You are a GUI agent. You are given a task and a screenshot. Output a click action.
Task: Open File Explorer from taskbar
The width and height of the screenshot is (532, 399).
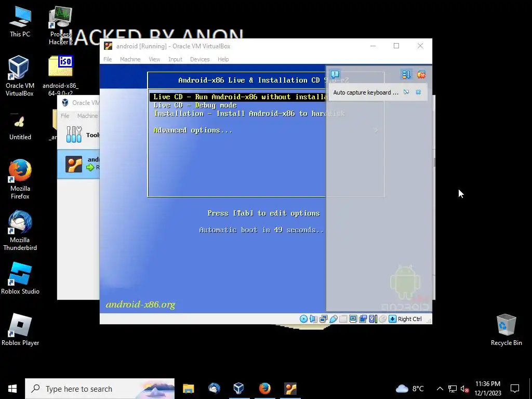coord(188,389)
